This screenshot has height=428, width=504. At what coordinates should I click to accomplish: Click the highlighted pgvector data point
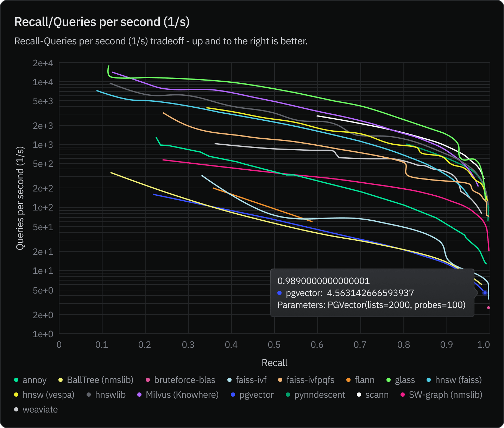(x=485, y=293)
